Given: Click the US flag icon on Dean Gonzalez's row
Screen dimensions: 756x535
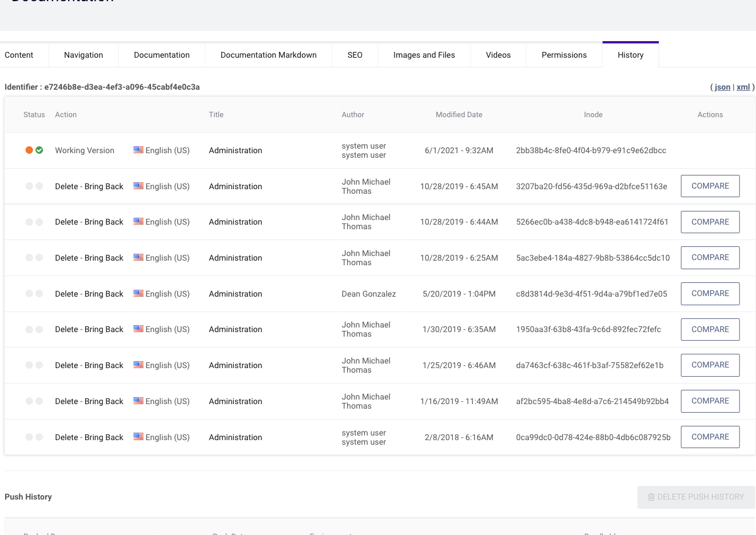Looking at the screenshot, I should (x=138, y=293).
